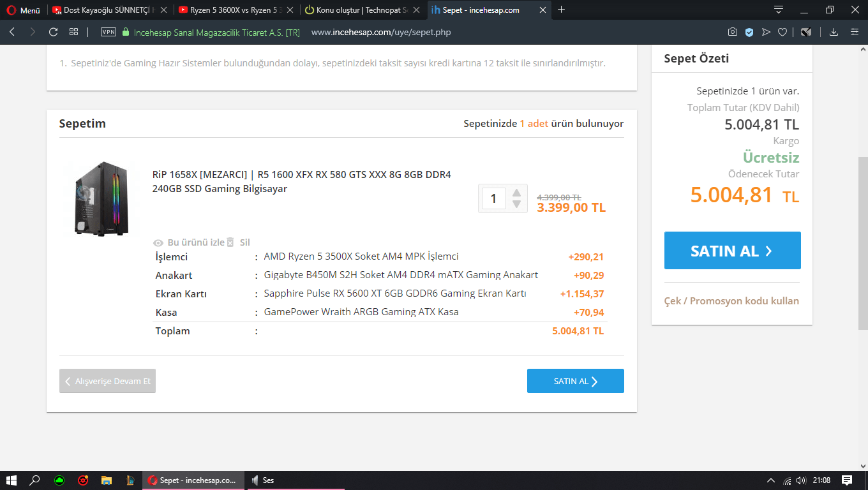Close the Sepet - incehesap.com tab

tap(543, 10)
